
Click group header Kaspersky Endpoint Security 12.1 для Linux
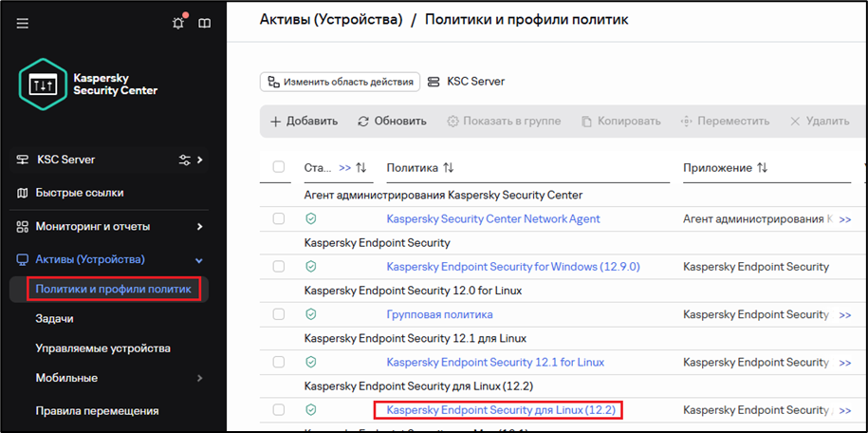[x=416, y=338]
